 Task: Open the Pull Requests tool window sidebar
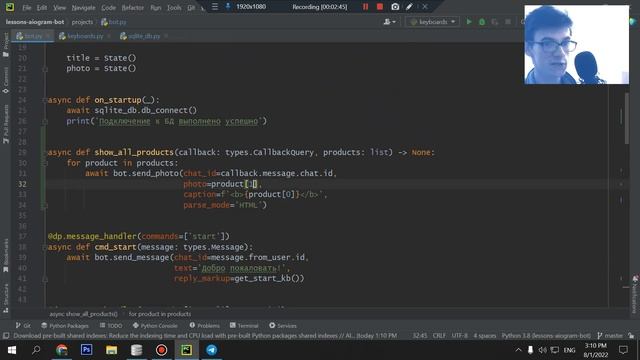pyautogui.click(x=5, y=124)
